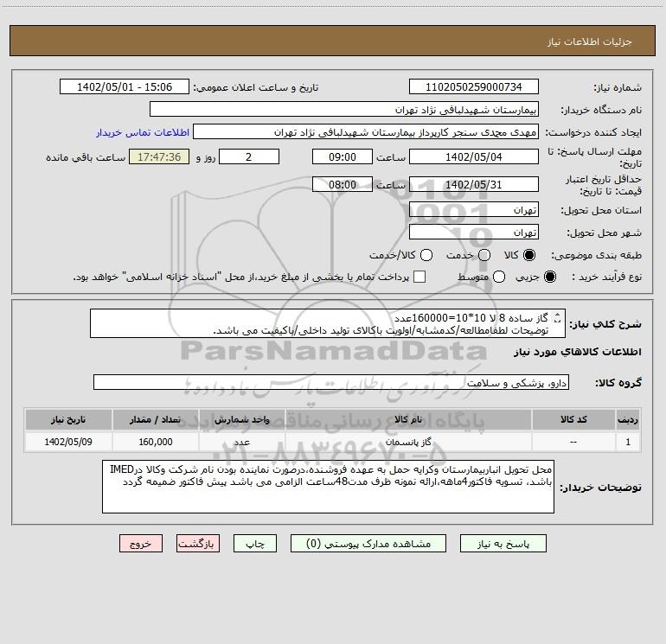
Task: Select the خدمت radio button
Action: pos(484,255)
